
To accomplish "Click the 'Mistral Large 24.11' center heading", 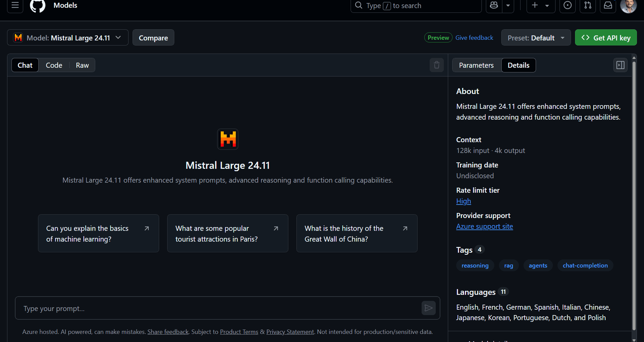I will [228, 165].
